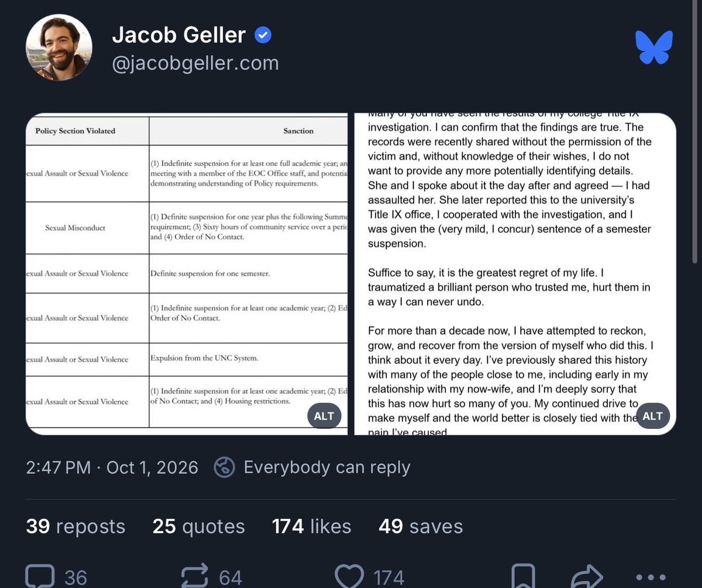702x588 pixels.
Task: Click the blue Bluesky butterfly logo
Action: point(654,47)
